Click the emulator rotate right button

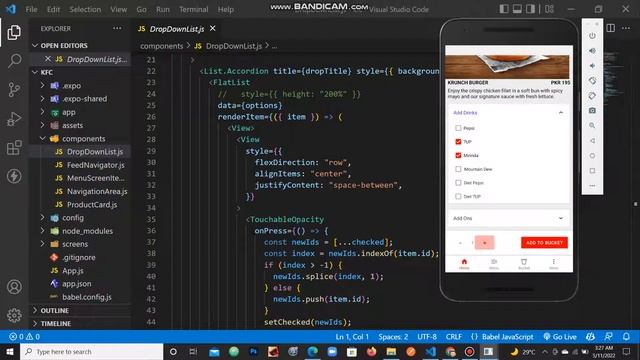pos(592,96)
